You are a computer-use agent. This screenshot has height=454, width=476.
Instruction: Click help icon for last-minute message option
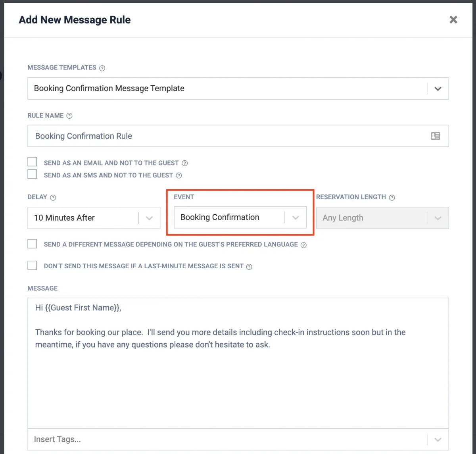(249, 267)
